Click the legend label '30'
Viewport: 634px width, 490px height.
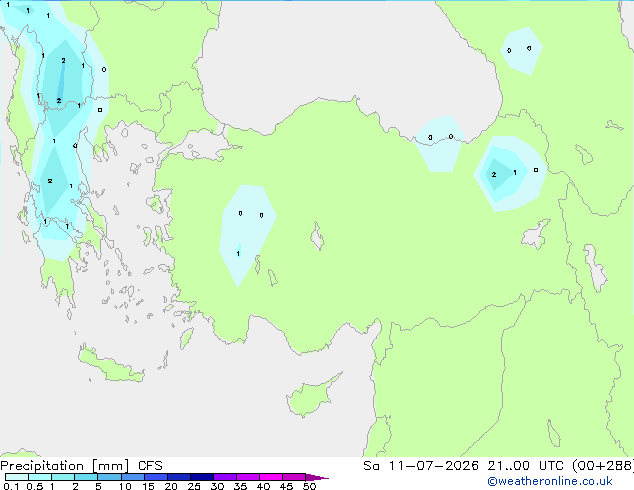click(x=217, y=486)
